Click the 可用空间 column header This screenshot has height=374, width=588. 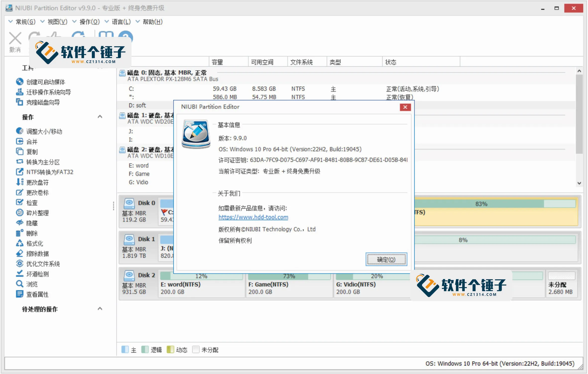[x=268, y=62]
